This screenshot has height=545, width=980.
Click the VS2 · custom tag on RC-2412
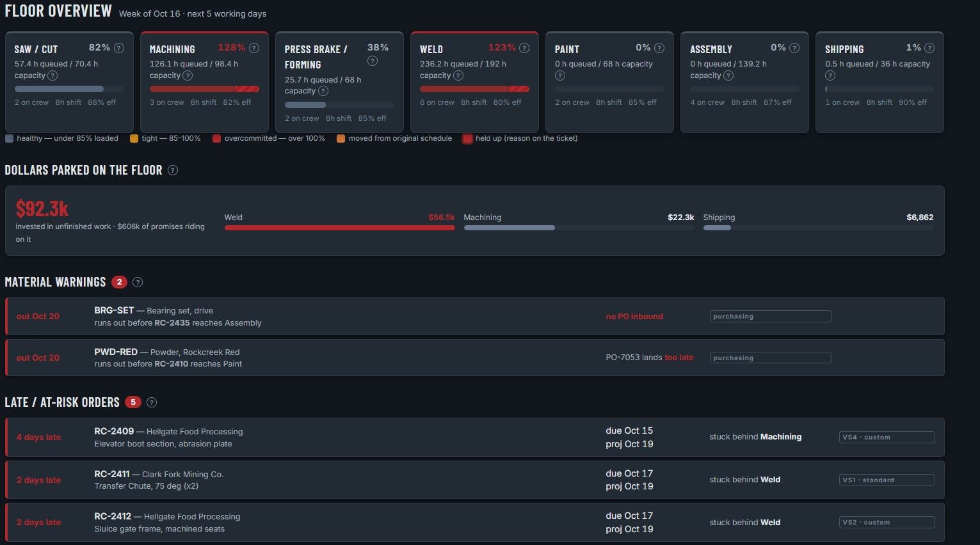[x=887, y=523]
